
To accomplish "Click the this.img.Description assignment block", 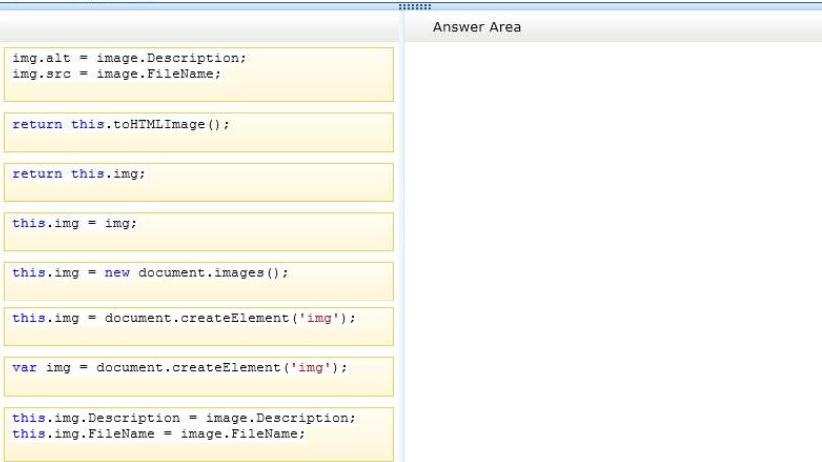I will [x=199, y=434].
